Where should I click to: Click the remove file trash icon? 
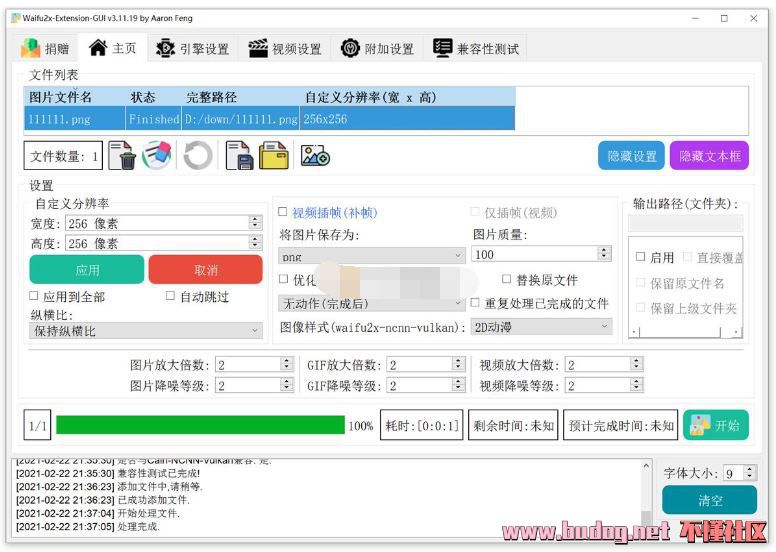pos(122,156)
